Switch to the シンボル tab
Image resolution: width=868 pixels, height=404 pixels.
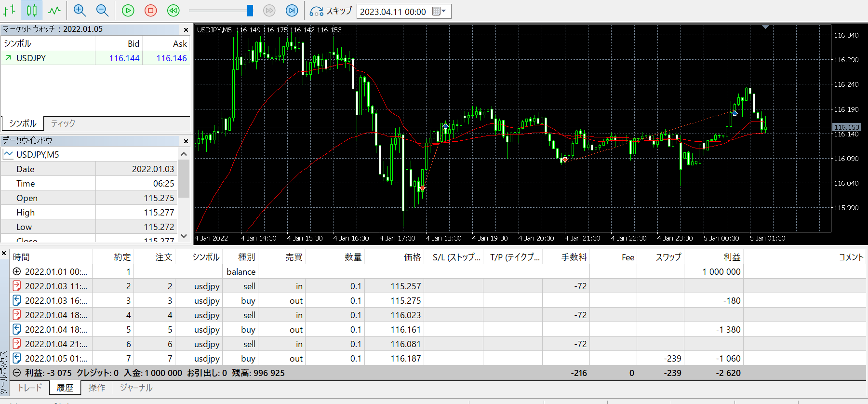23,123
